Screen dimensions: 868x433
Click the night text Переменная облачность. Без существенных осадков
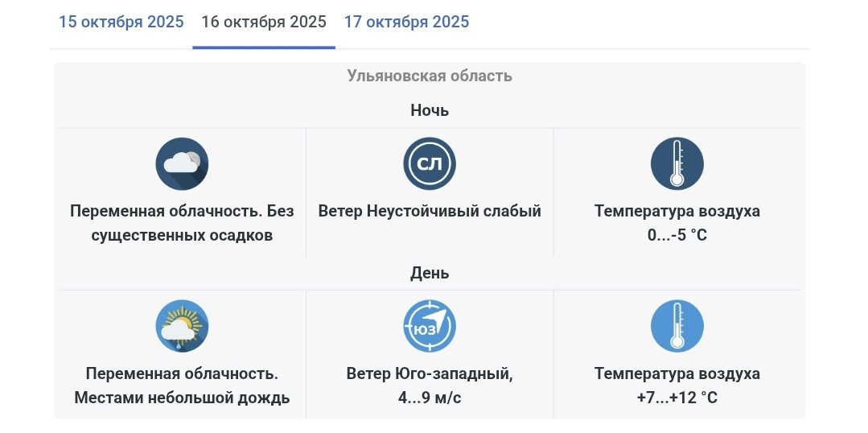(x=182, y=224)
